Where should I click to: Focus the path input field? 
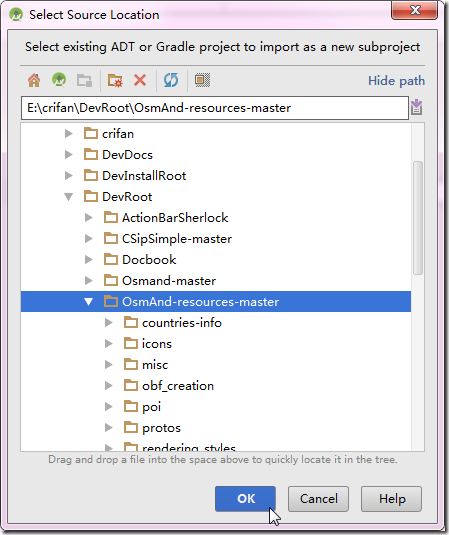215,108
